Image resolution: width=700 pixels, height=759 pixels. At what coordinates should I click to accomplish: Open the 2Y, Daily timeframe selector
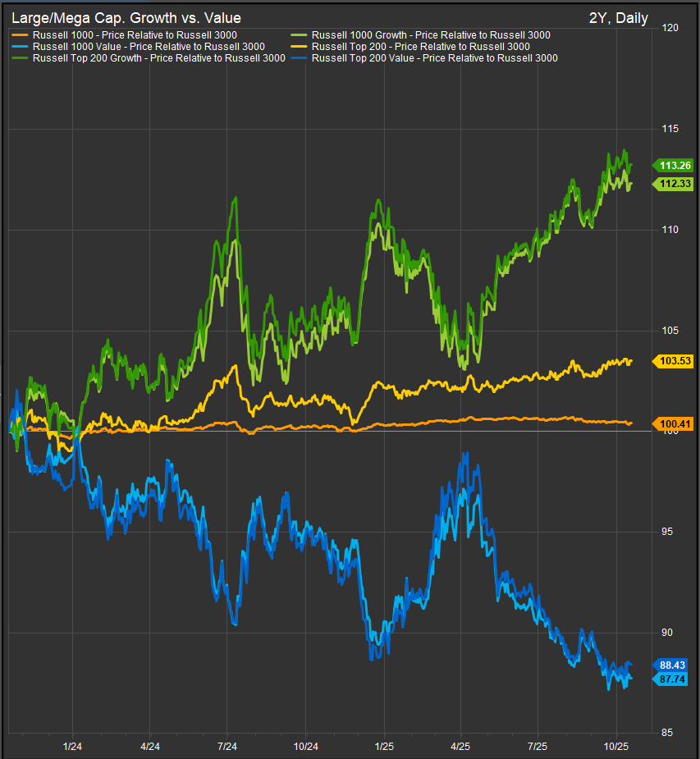[x=618, y=18]
